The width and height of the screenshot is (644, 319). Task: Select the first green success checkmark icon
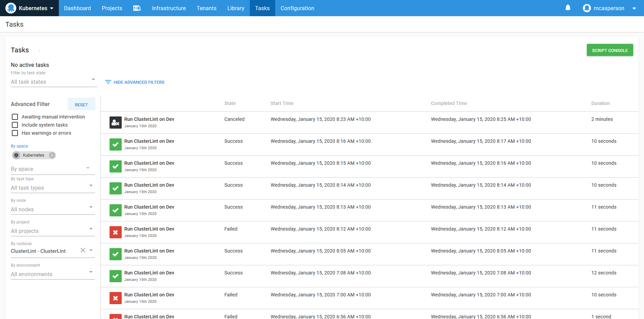(115, 144)
